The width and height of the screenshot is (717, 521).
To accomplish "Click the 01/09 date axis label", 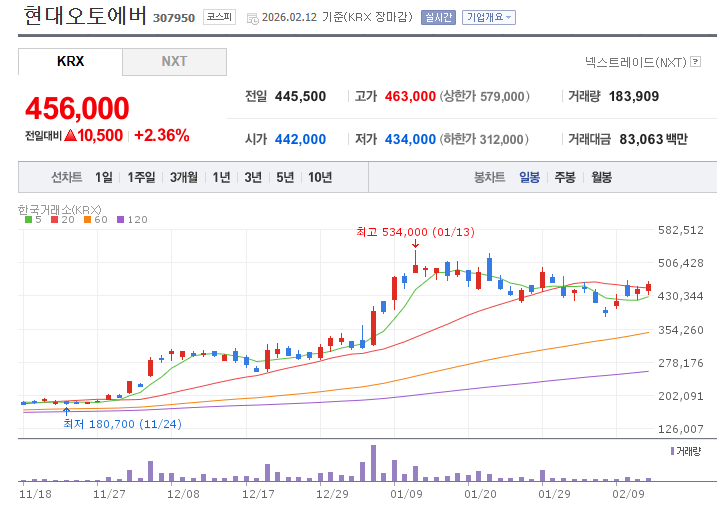I will click(406, 494).
